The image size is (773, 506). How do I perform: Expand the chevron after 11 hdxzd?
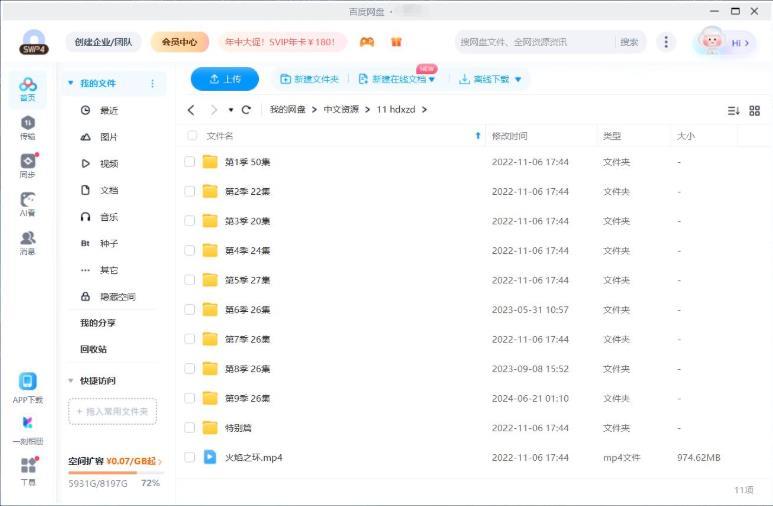click(x=424, y=109)
